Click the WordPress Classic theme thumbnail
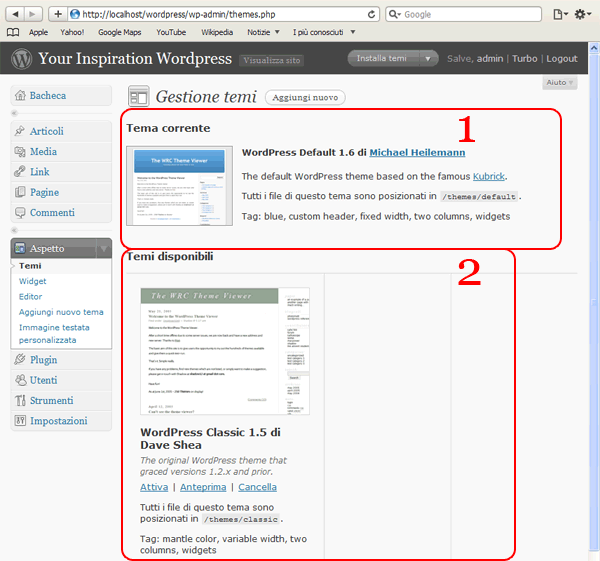The height and width of the screenshot is (561, 600). (225, 351)
